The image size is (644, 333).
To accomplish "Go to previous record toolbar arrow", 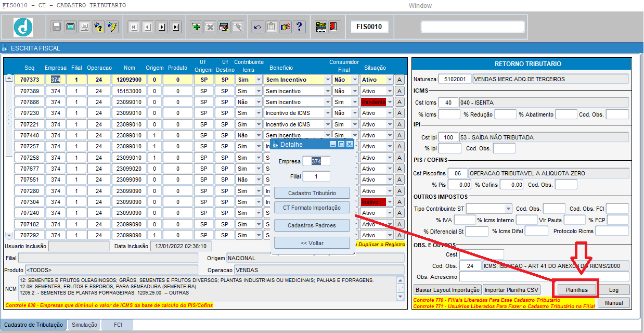I will click(x=148, y=27).
